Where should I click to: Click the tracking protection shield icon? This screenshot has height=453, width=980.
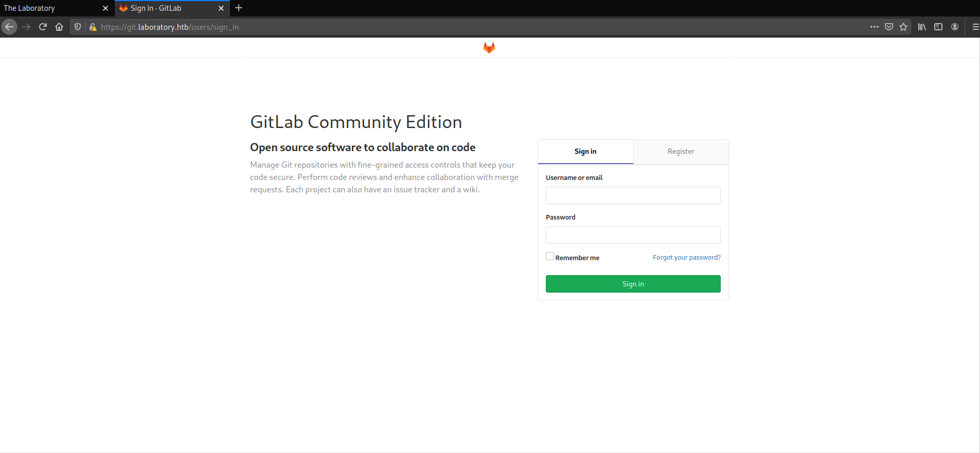78,27
